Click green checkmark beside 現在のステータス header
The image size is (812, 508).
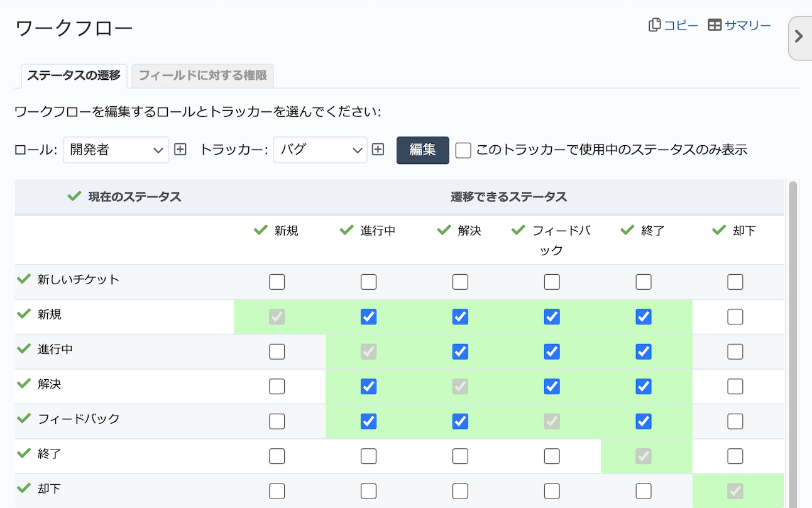[x=74, y=197]
